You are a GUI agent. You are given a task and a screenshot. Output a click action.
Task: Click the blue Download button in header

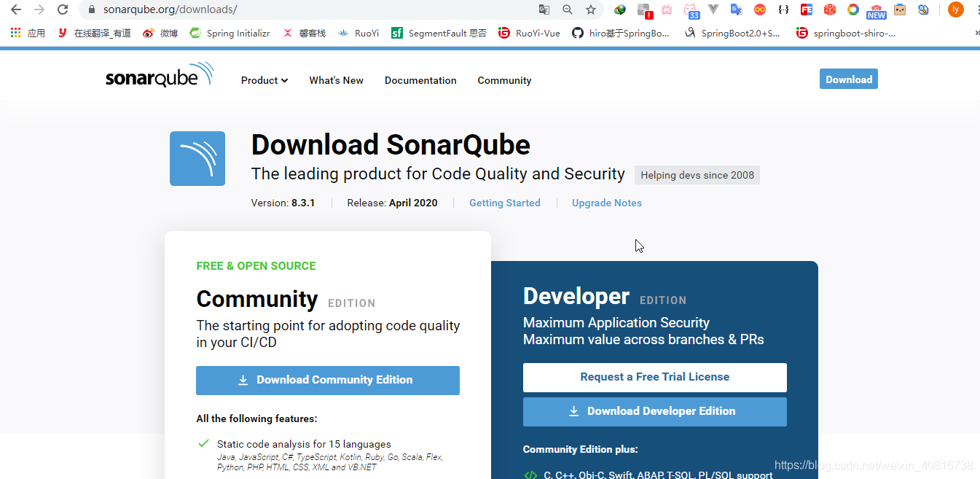click(849, 79)
